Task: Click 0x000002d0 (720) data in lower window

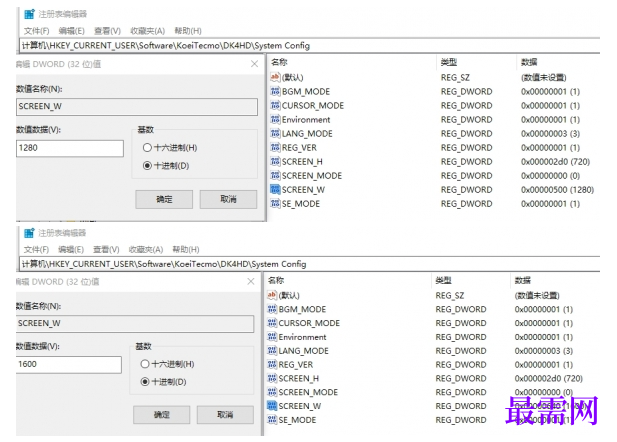Action: pos(549,378)
